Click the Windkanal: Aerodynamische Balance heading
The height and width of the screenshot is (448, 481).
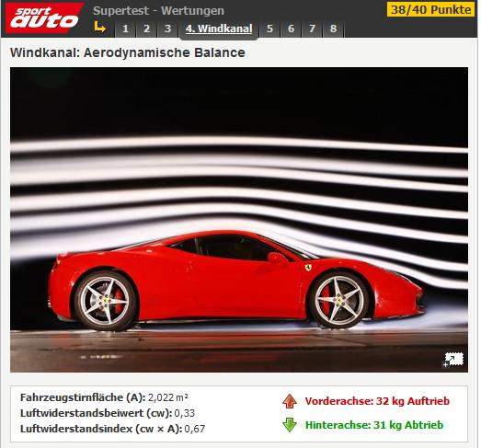pos(128,52)
